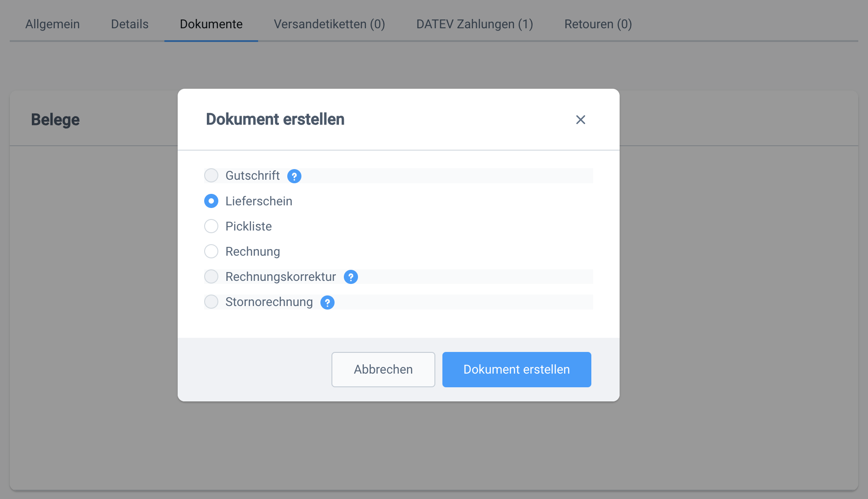Select Rechnung as document type

211,251
